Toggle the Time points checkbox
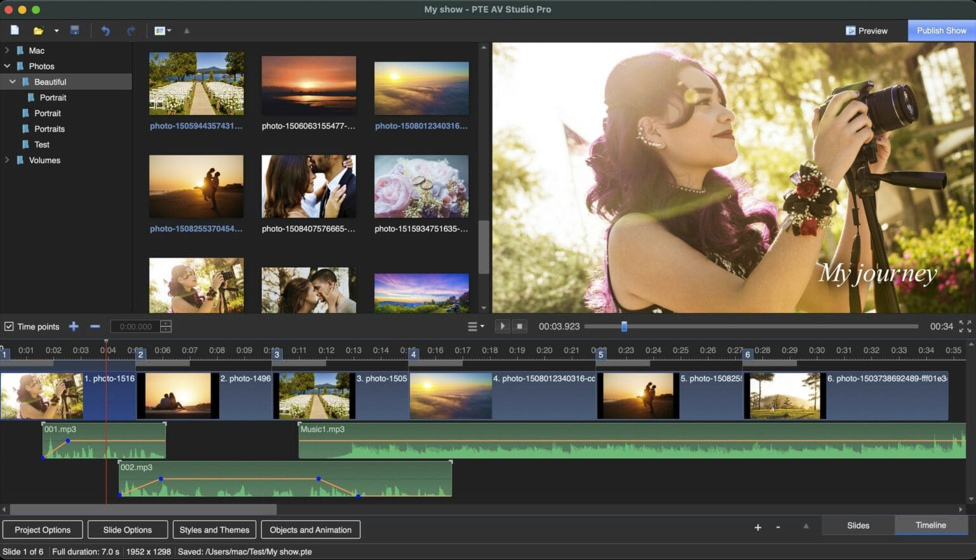Viewport: 976px width, 560px height. 9,326
